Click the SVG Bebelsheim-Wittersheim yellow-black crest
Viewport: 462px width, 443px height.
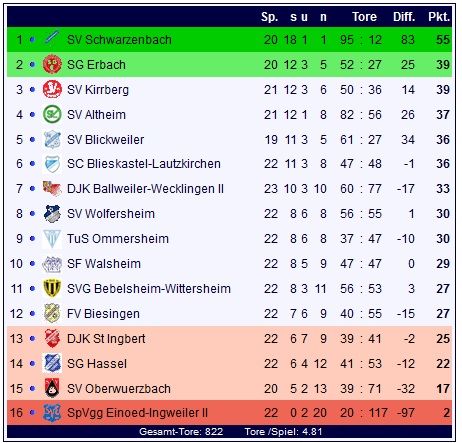click(52, 288)
